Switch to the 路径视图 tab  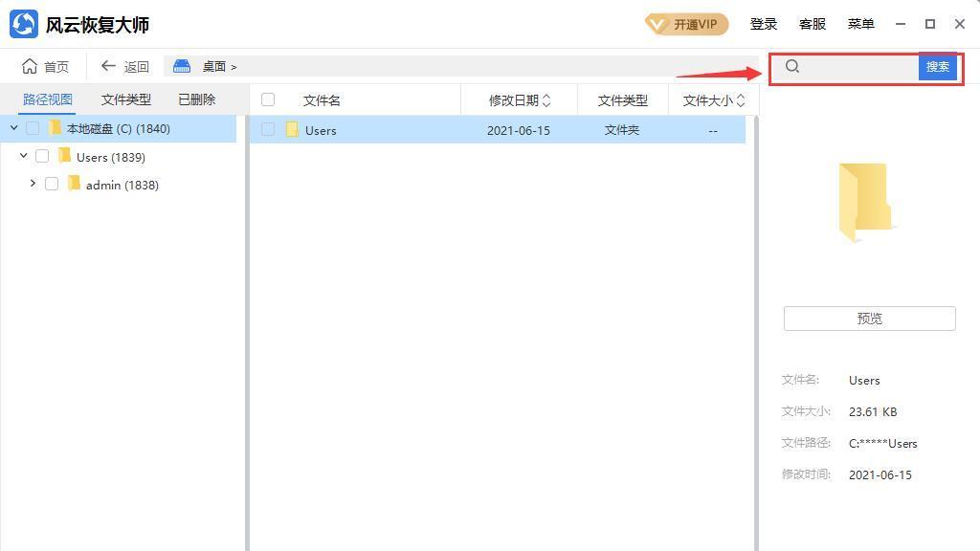(48, 99)
